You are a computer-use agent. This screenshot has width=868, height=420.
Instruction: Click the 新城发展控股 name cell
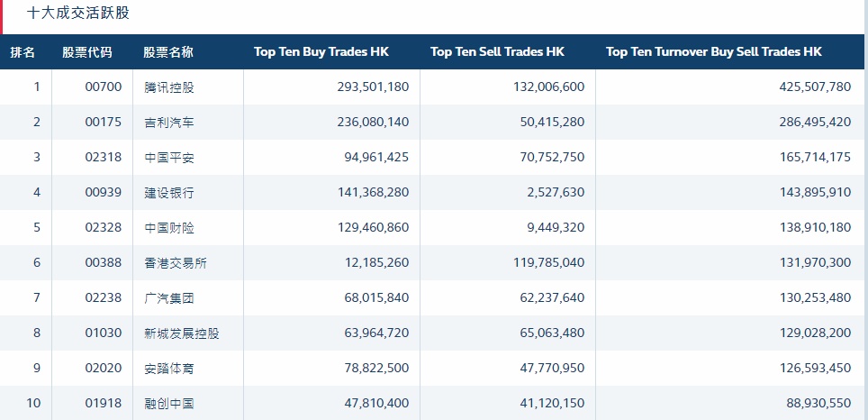coord(182,333)
